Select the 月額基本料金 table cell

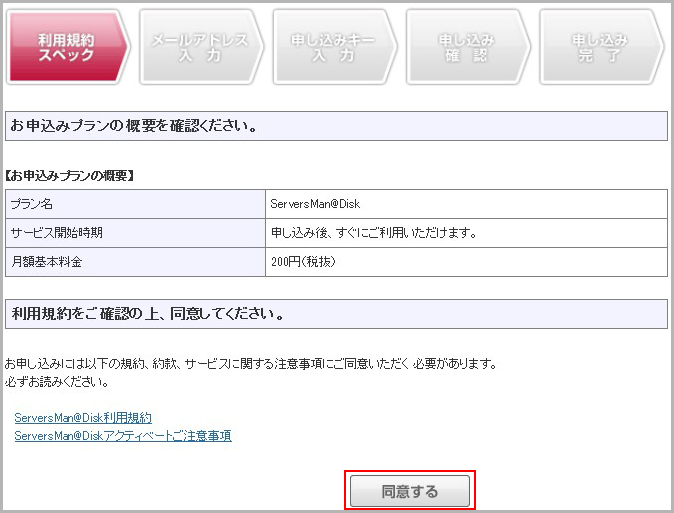pyautogui.click(x=135, y=262)
